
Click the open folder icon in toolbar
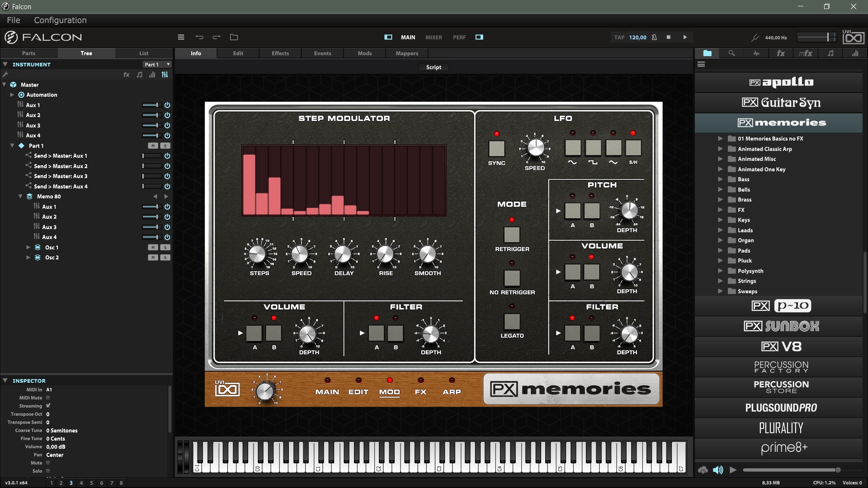(234, 37)
